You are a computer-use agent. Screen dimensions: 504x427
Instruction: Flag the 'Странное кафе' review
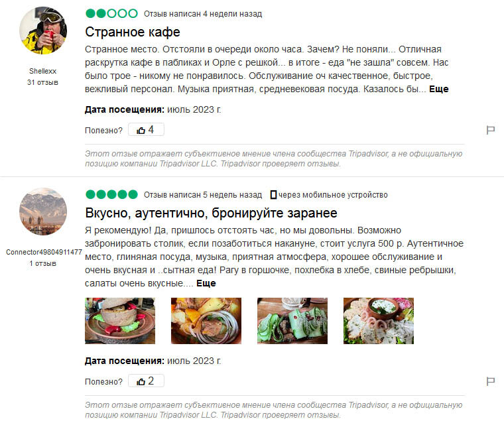(490, 130)
